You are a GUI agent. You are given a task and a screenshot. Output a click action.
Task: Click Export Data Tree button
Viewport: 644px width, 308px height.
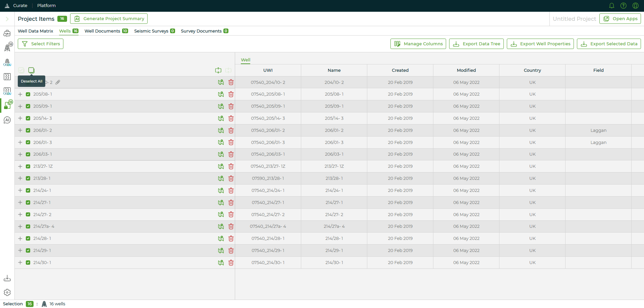coord(476,44)
